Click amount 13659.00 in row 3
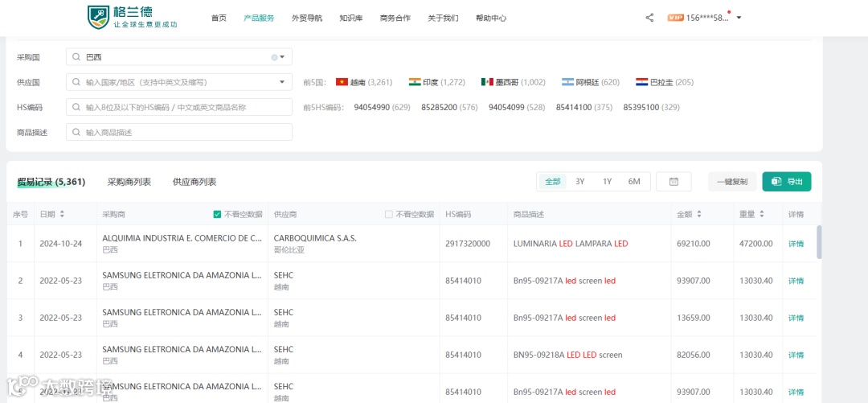The width and height of the screenshot is (868, 403). [x=693, y=318]
